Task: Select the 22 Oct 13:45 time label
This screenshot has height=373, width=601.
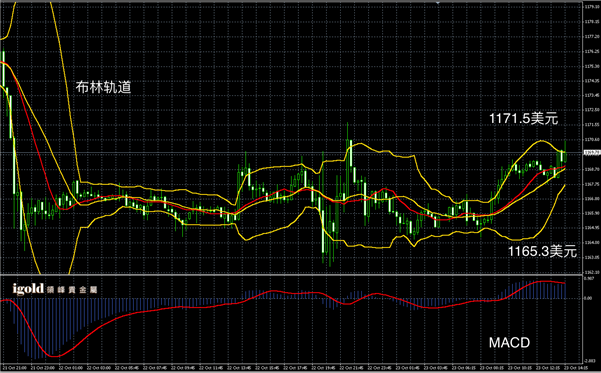Action: [x=239, y=368]
